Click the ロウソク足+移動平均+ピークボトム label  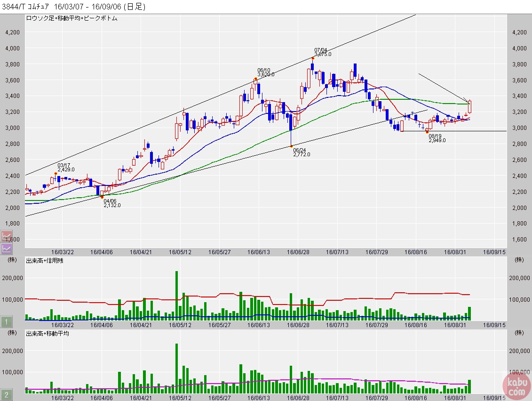(71, 18)
